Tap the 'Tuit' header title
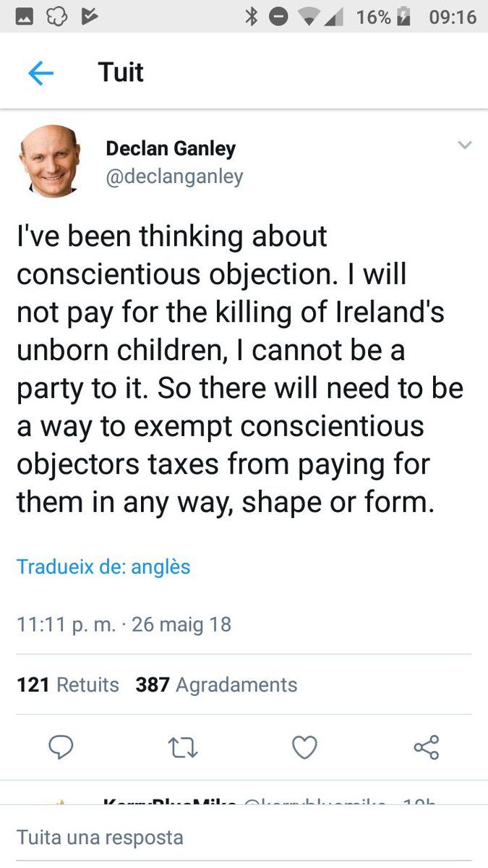Viewport: 488px width, 868px height. (121, 73)
